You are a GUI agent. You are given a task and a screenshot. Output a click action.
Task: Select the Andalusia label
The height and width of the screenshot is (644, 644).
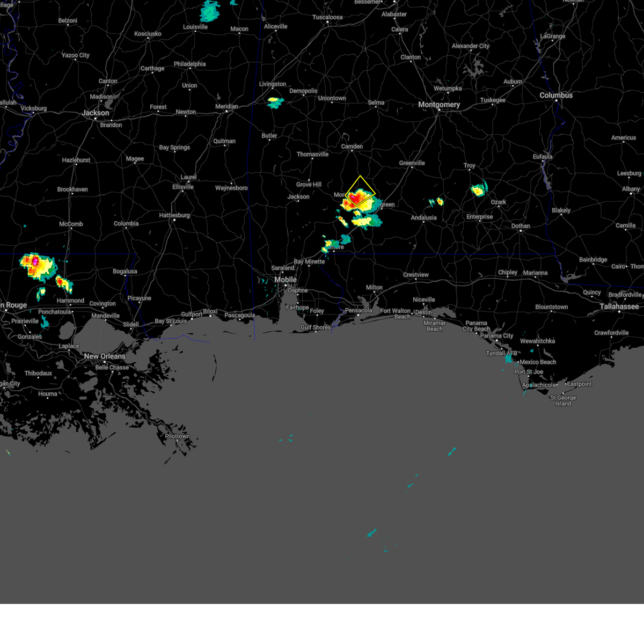[x=423, y=217]
